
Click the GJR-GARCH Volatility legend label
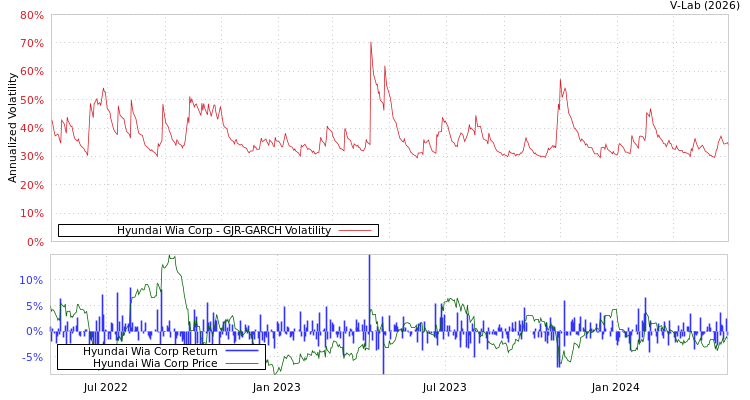click(x=223, y=231)
